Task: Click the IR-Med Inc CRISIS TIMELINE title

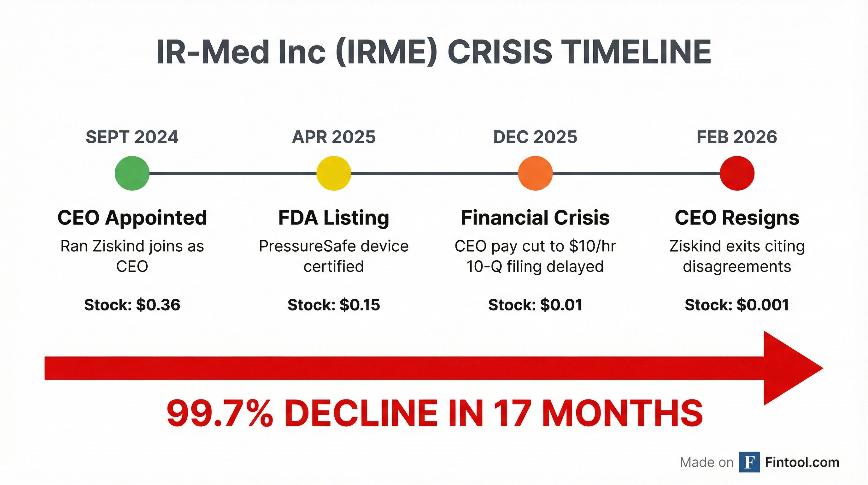Action: [434, 52]
